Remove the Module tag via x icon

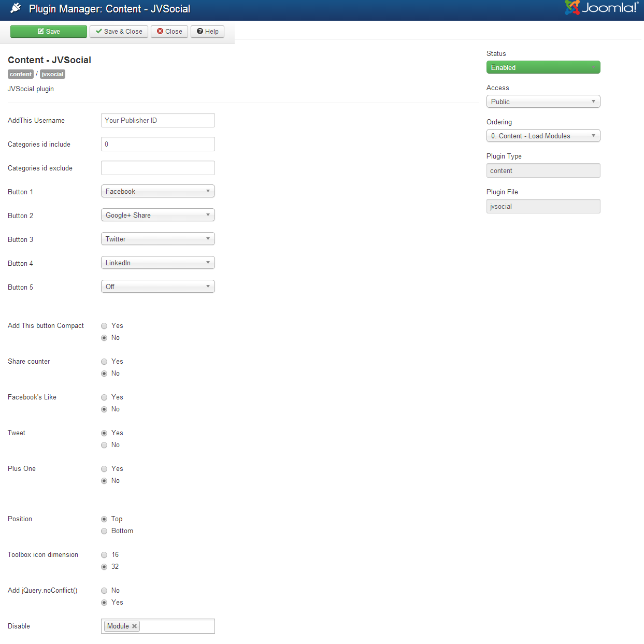pyautogui.click(x=134, y=626)
